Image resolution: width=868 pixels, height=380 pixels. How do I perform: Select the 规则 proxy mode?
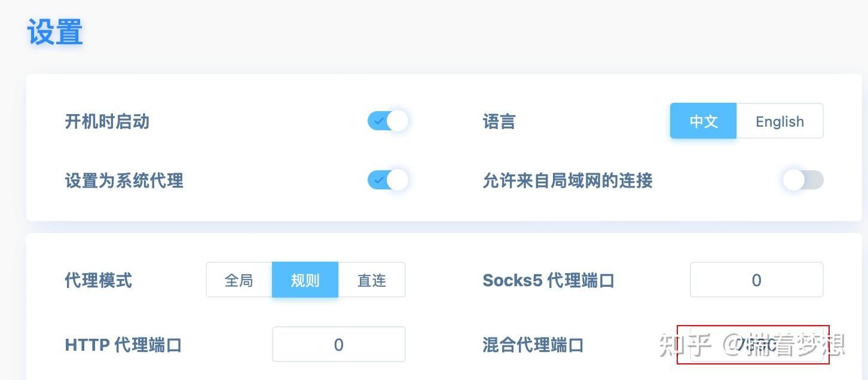coord(305,280)
